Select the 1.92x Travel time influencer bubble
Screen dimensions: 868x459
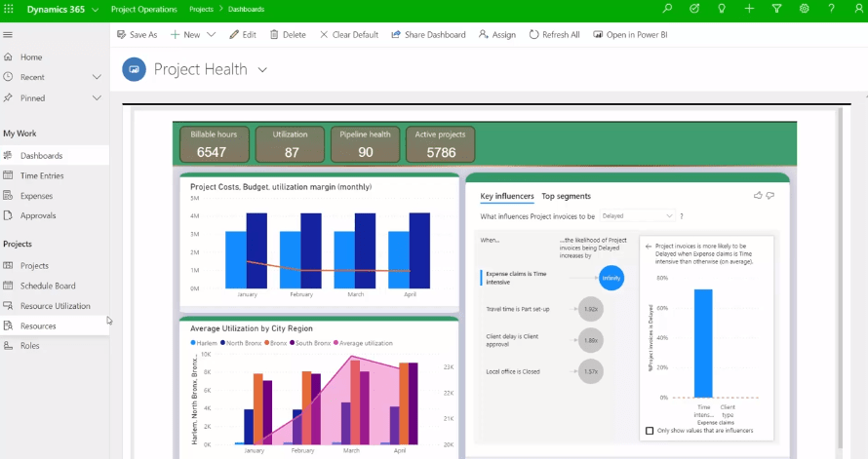589,309
